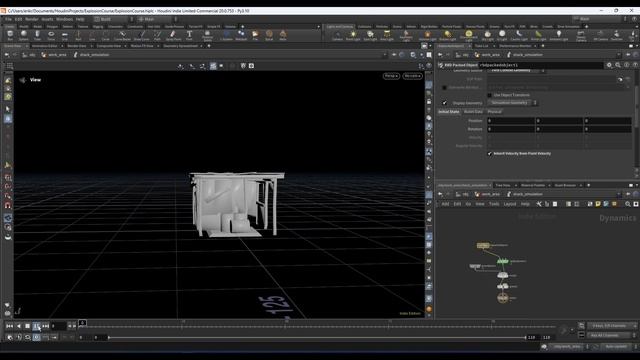Select the Spiral shelf tool
This screenshot has height=360, width=640.
269,36
